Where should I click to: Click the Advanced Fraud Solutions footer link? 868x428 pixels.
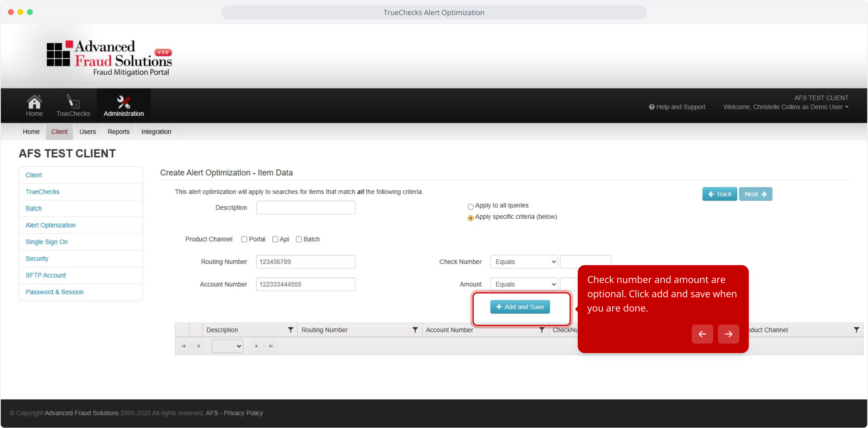click(82, 413)
